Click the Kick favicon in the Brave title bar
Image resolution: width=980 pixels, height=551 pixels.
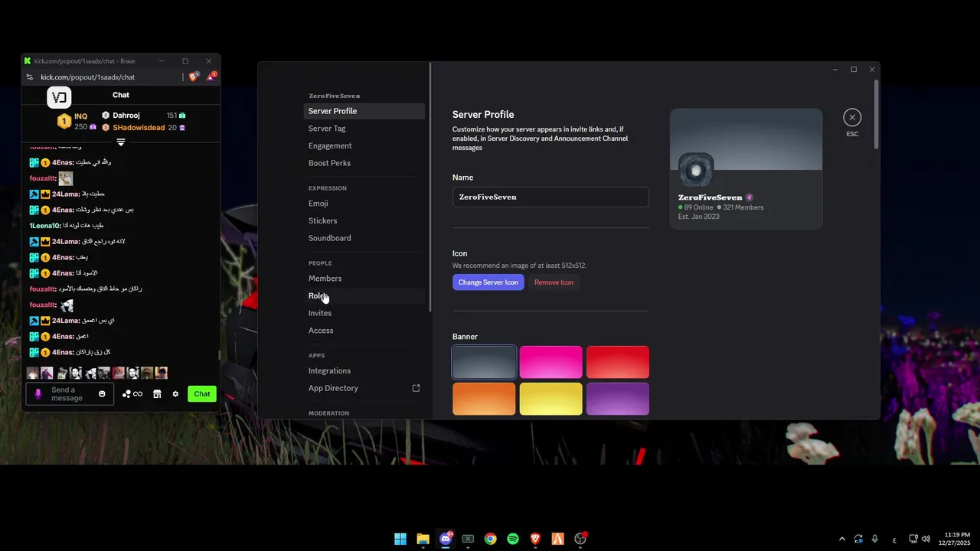tap(28, 61)
